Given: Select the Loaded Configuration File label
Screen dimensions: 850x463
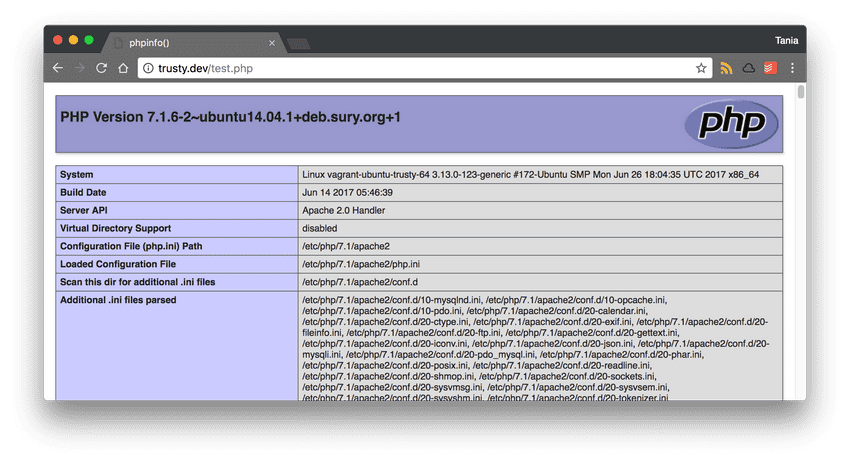Looking at the screenshot, I should point(118,264).
